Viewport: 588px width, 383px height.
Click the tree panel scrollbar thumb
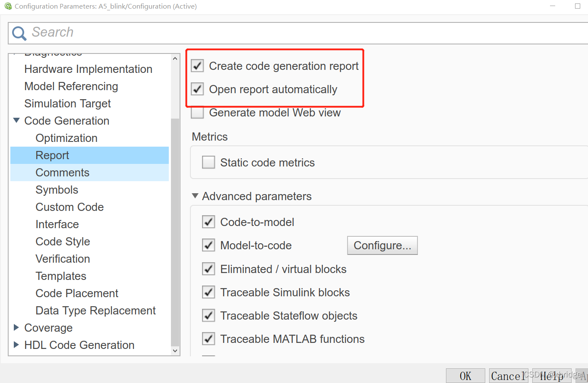(x=175, y=232)
